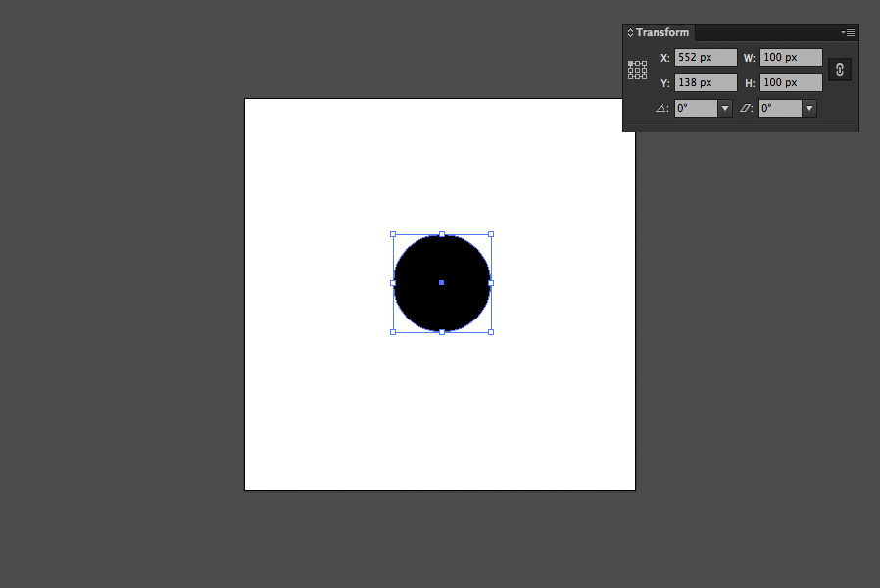
Task: Edit the W width field
Action: [791, 57]
